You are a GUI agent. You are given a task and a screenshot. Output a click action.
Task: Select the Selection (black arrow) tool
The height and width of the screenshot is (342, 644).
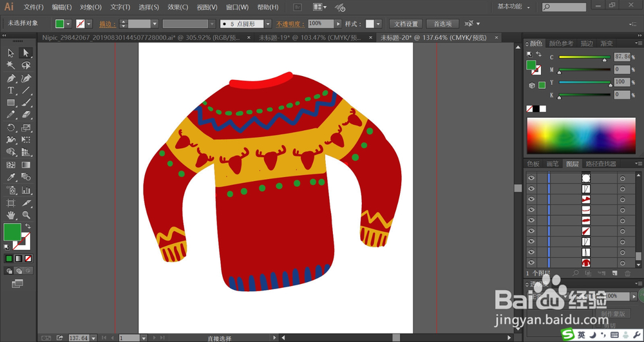(x=11, y=53)
